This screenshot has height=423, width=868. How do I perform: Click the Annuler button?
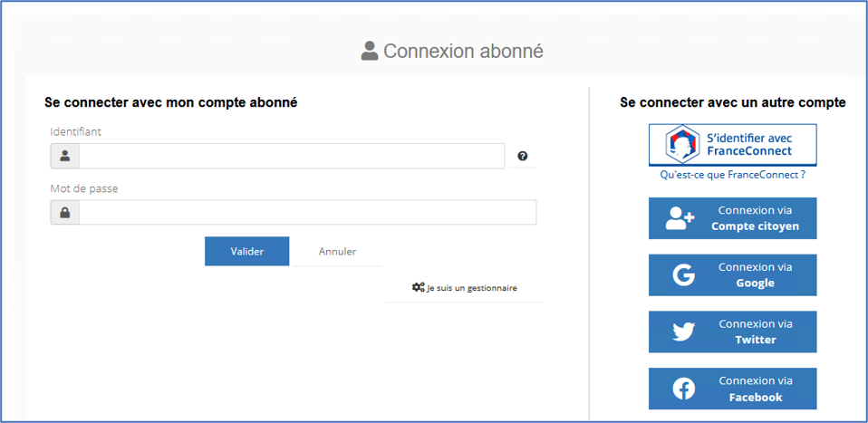coord(337,252)
